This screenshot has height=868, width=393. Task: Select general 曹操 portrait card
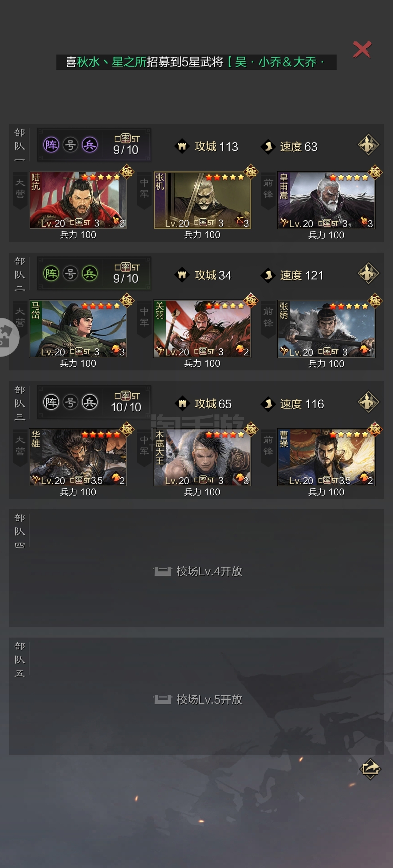326,457
